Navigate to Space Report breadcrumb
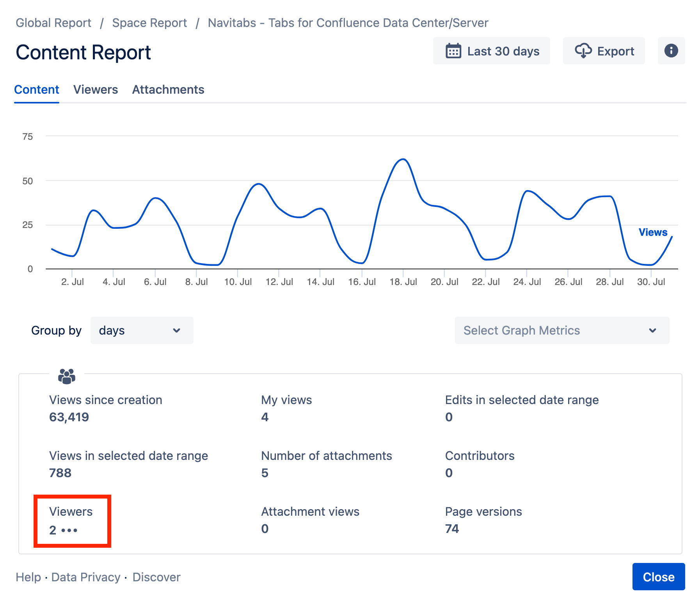 click(149, 23)
